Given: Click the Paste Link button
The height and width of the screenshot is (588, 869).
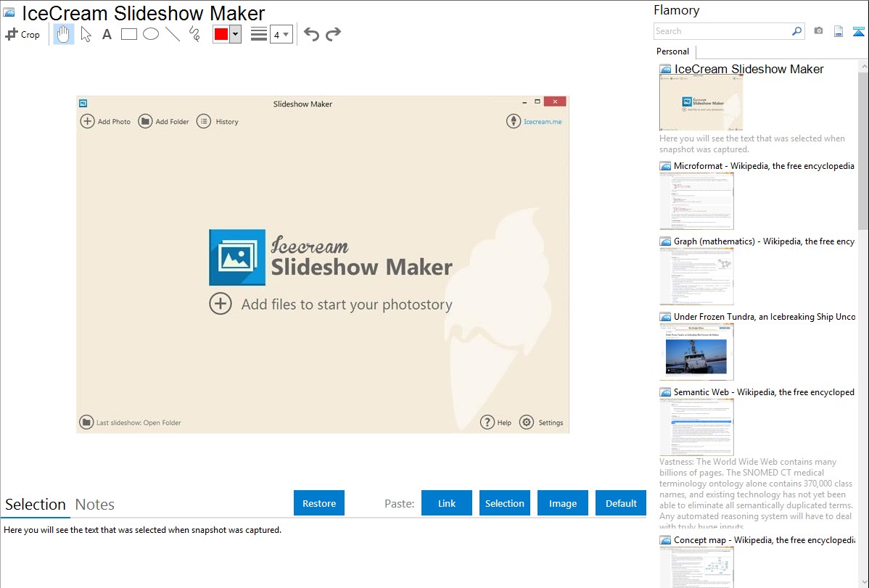Looking at the screenshot, I should [x=447, y=502].
